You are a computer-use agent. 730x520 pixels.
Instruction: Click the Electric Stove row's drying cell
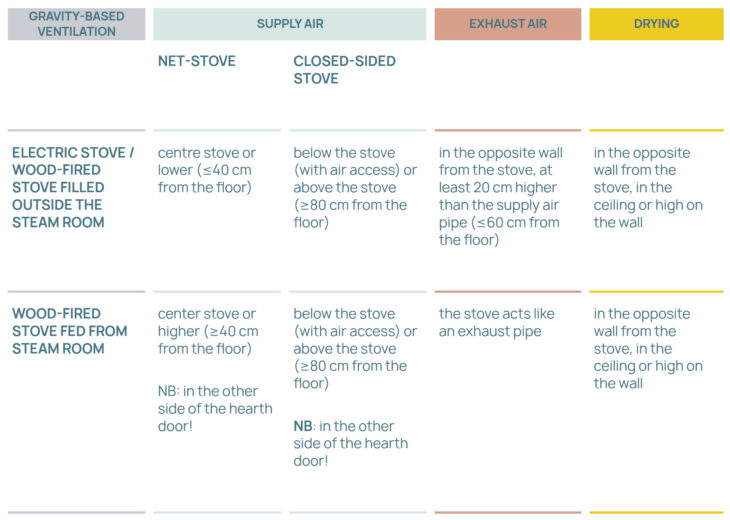click(x=648, y=187)
